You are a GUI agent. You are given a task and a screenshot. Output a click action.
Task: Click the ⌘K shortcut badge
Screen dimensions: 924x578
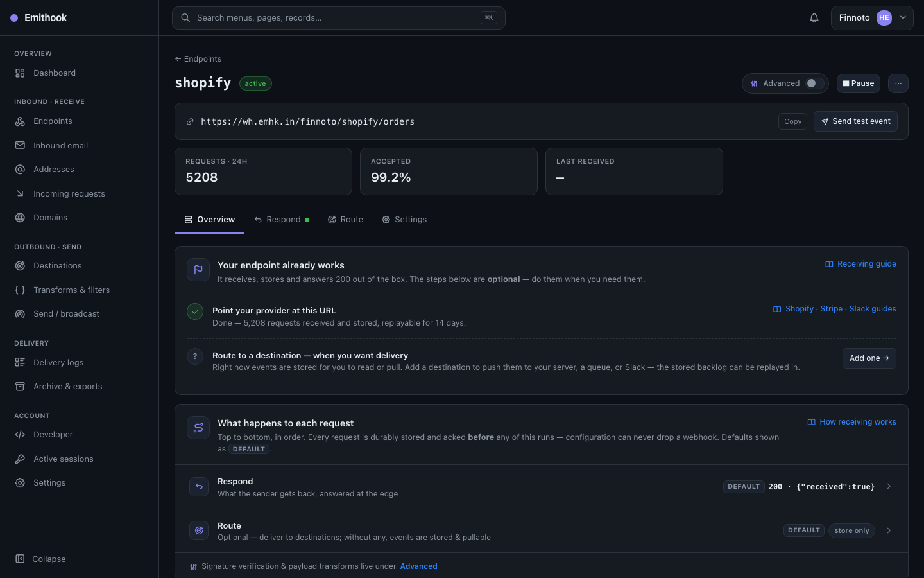489,18
